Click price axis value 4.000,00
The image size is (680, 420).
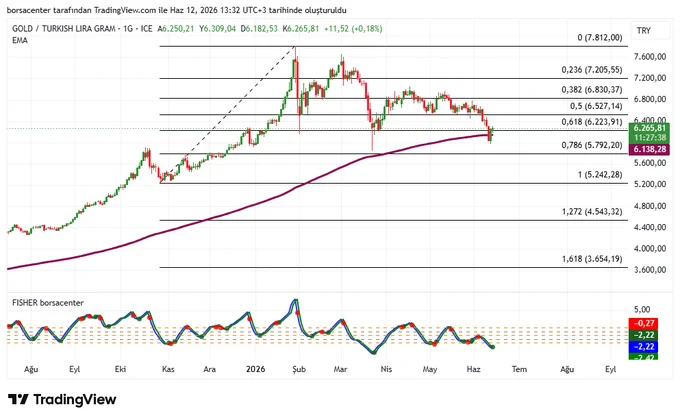pyautogui.click(x=650, y=249)
